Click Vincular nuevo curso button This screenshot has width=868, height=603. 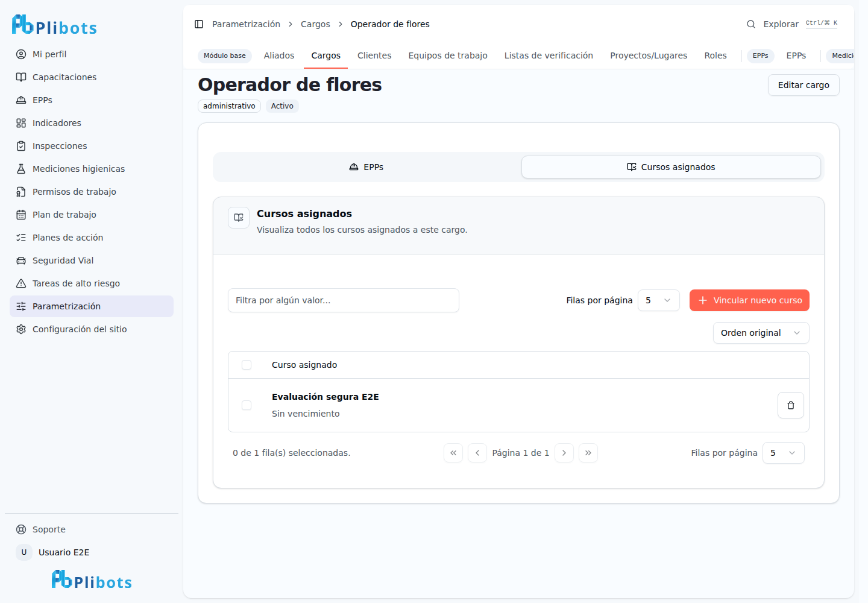pyautogui.click(x=749, y=300)
